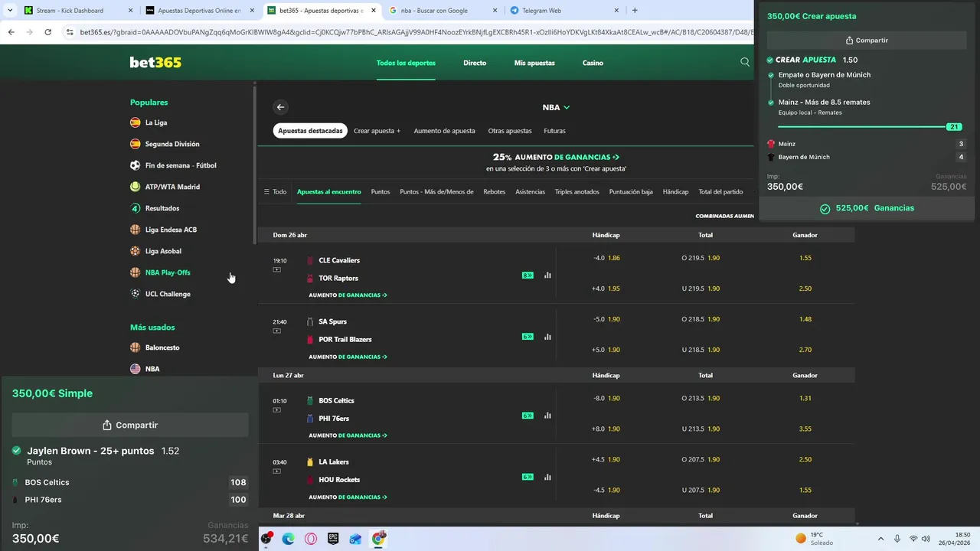Select HOU Rockets -4.5 handicap at 1.90
Image resolution: width=980 pixels, height=551 pixels.
pyautogui.click(x=606, y=490)
